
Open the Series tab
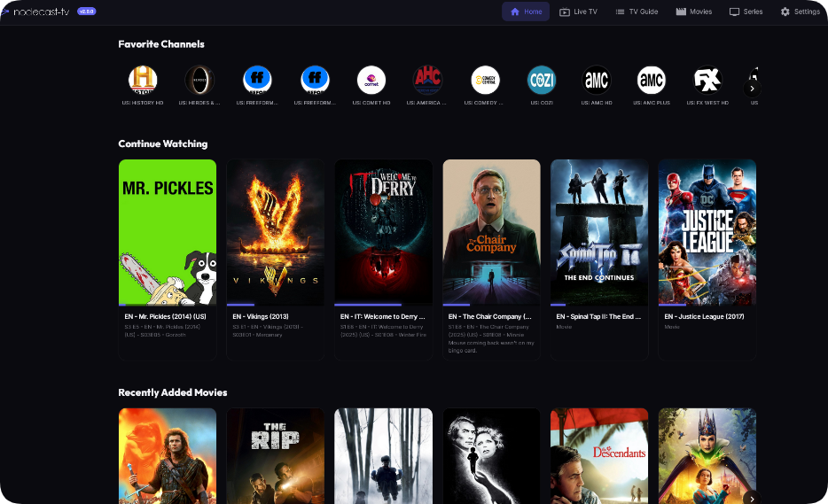pyautogui.click(x=746, y=12)
